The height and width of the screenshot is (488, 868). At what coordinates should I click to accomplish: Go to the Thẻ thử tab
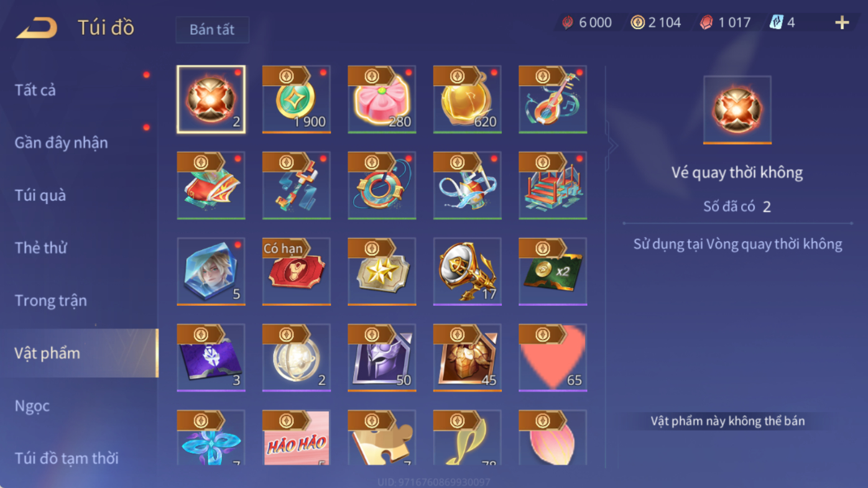[x=41, y=247]
